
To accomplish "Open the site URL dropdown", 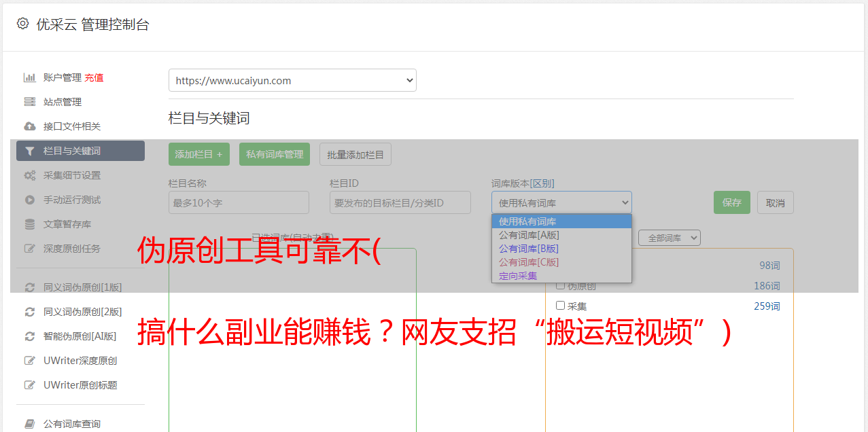I will [x=292, y=80].
